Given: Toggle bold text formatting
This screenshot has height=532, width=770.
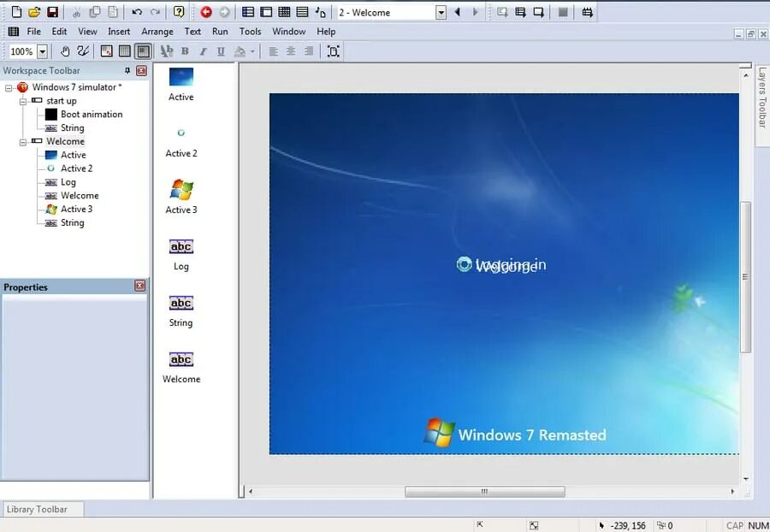Looking at the screenshot, I should (185, 51).
